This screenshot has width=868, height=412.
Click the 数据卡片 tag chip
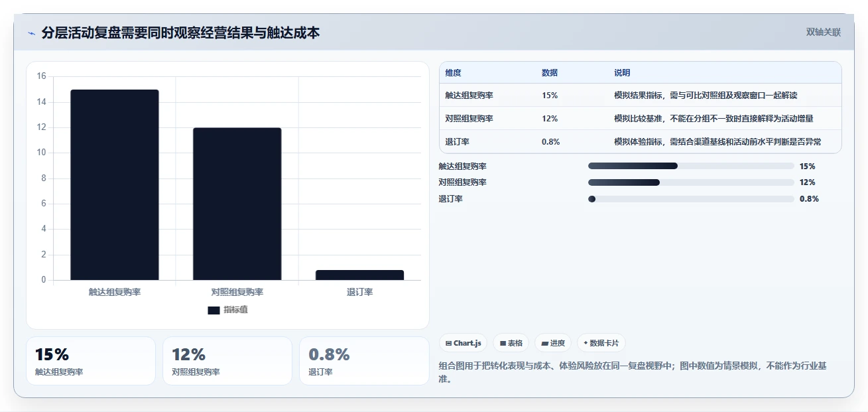[x=601, y=343]
